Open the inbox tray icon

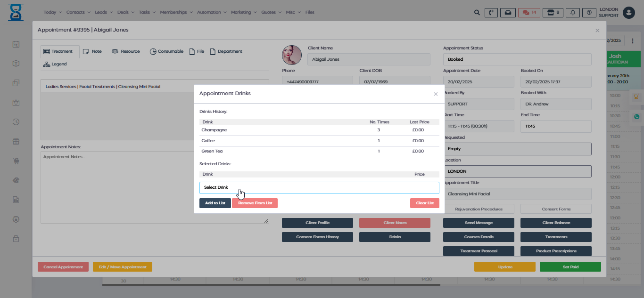tap(507, 13)
